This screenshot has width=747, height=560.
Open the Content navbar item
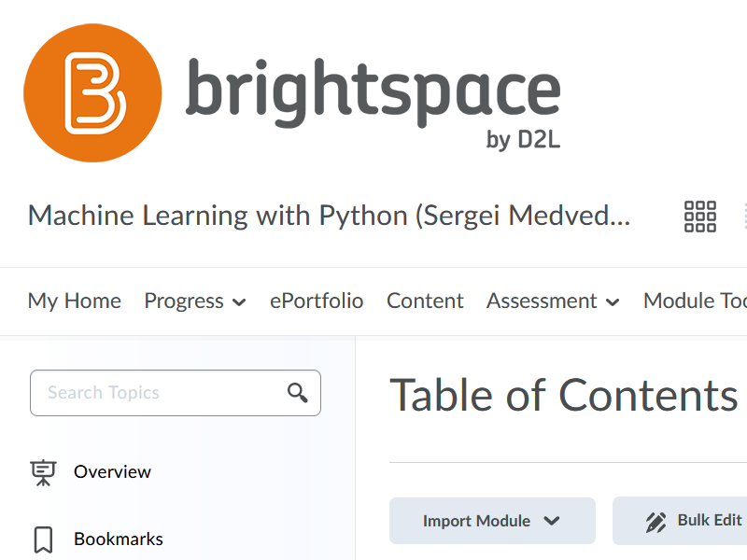coord(425,301)
